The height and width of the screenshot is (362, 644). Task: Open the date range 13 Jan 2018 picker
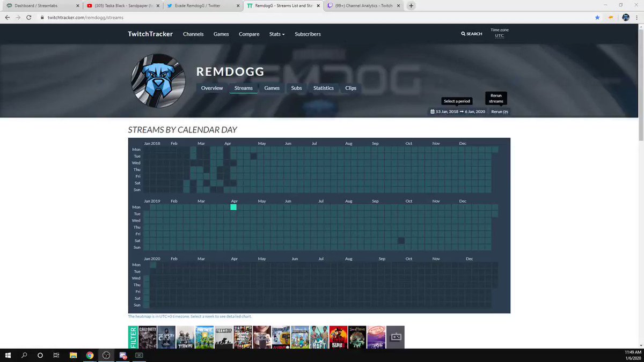[x=458, y=112]
